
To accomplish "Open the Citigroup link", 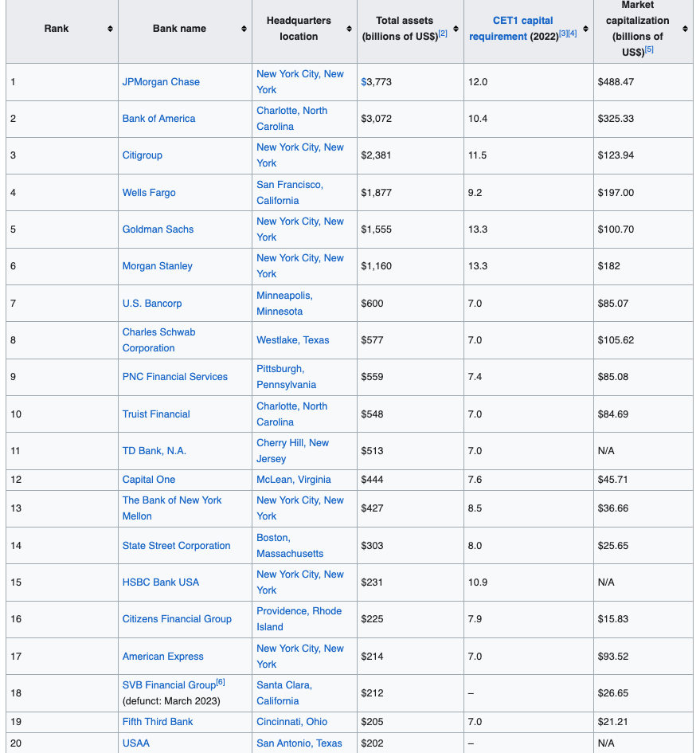I will point(142,155).
